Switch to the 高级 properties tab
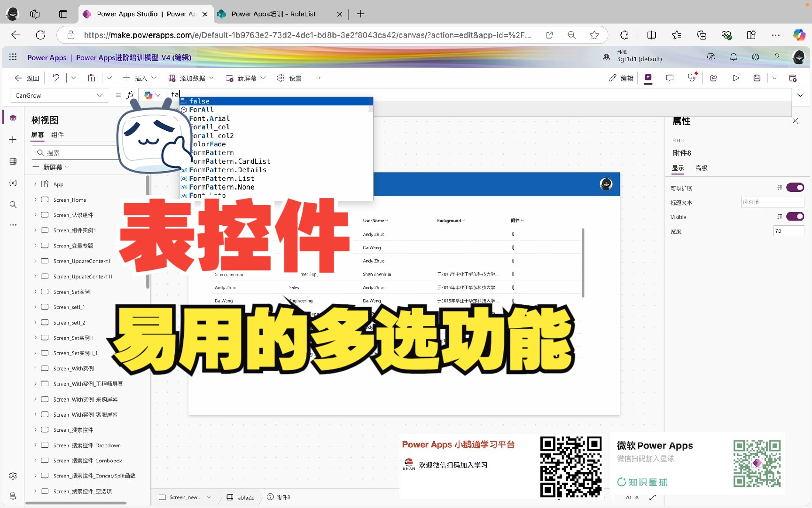Viewport: 812px width, 508px height. (702, 168)
